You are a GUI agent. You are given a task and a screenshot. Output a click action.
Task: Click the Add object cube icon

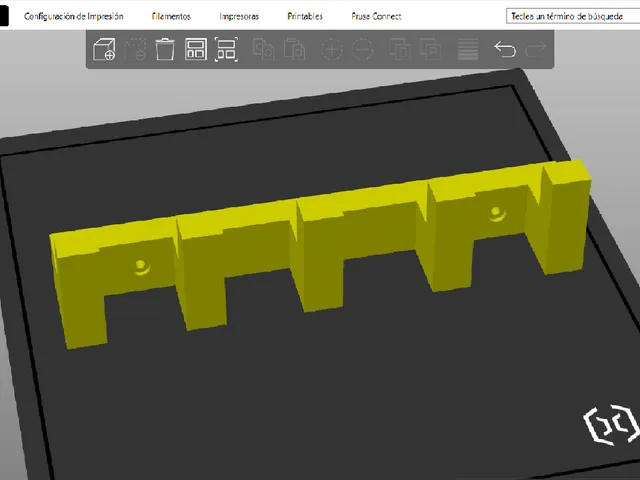point(104,49)
